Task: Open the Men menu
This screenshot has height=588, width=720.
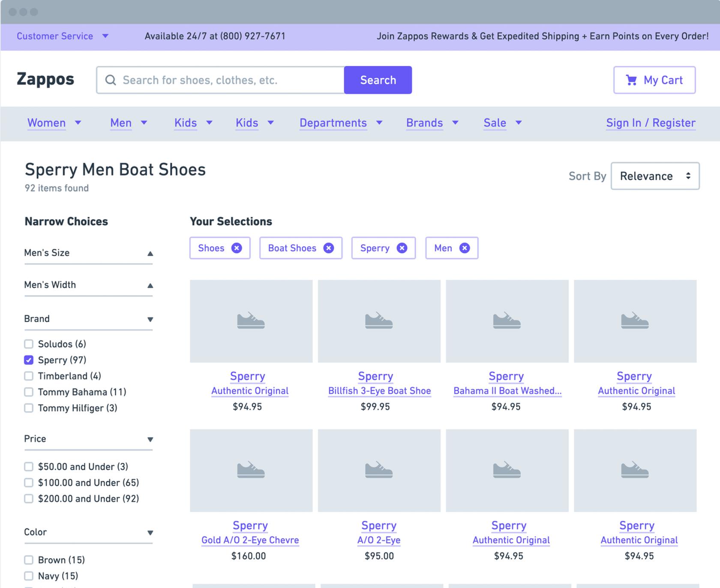Action: (x=129, y=123)
